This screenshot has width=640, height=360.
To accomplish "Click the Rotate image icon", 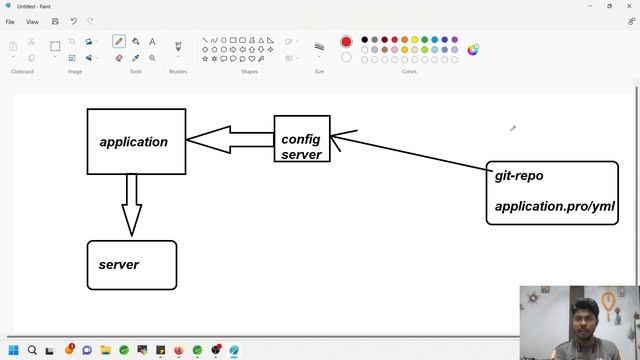I will [x=89, y=41].
